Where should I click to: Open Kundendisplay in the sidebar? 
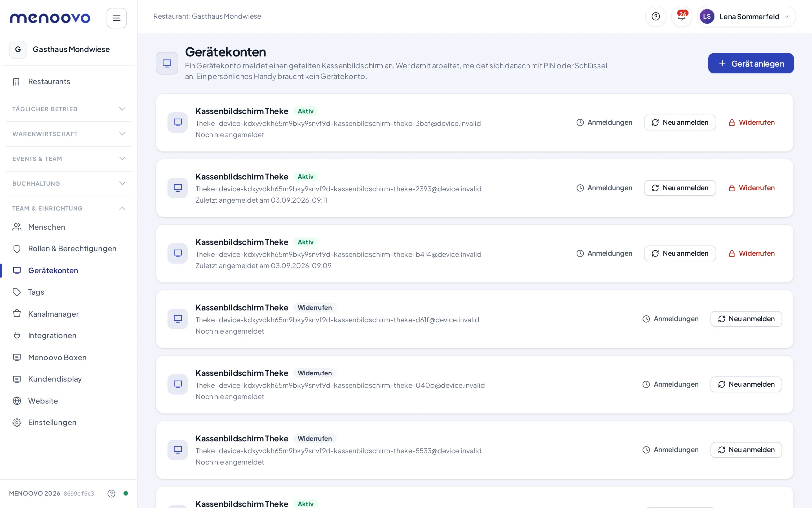point(69,379)
